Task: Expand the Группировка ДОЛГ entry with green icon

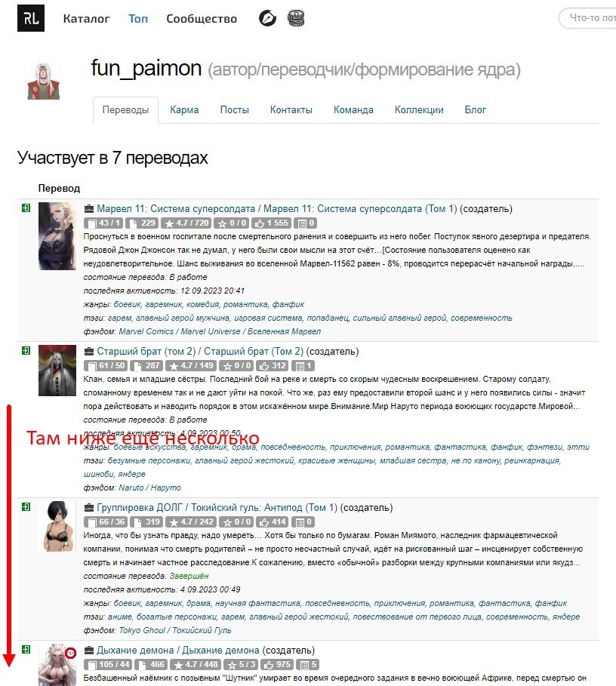Action: (26, 507)
